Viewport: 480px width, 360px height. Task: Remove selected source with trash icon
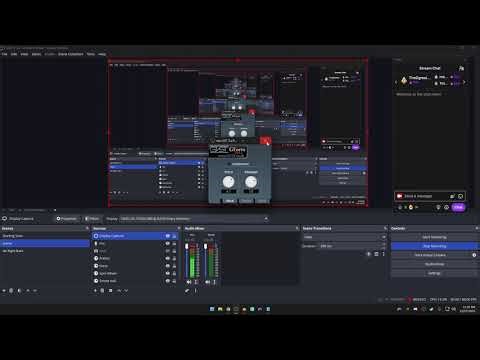pos(102,291)
